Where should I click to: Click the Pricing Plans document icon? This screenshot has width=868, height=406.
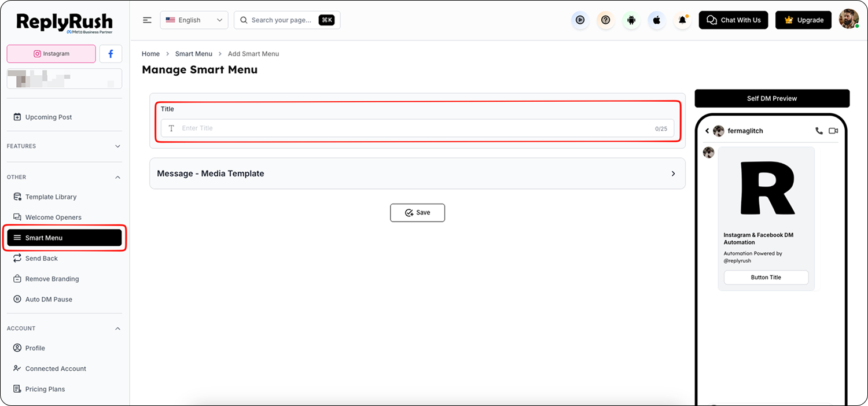pyautogui.click(x=17, y=389)
